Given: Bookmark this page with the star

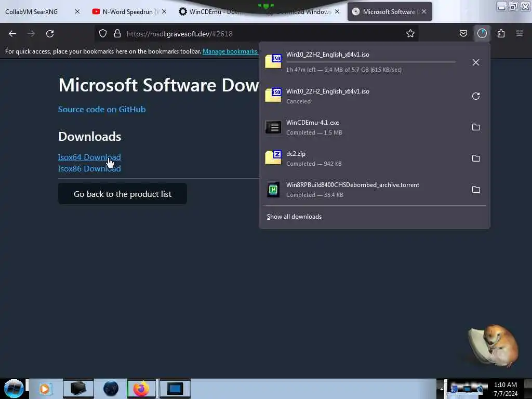Looking at the screenshot, I should tap(410, 34).
